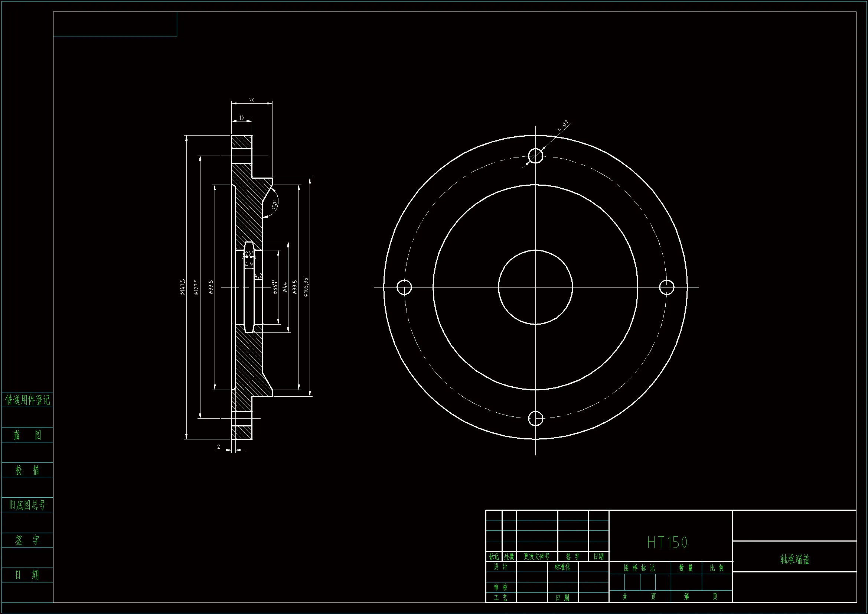Select the 旧底图总号 sidebar cell
Screen dimensions: 868x614
click(x=27, y=505)
